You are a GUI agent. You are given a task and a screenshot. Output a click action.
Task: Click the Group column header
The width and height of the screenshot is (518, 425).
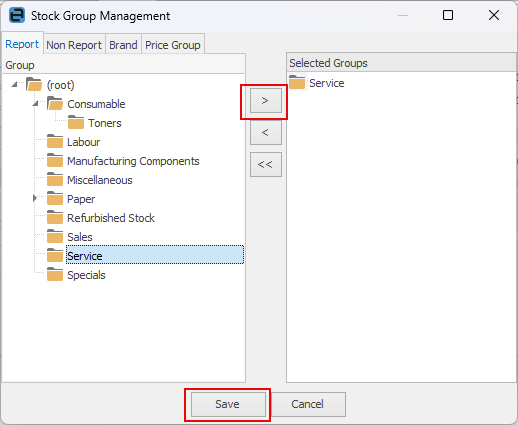pyautogui.click(x=124, y=65)
